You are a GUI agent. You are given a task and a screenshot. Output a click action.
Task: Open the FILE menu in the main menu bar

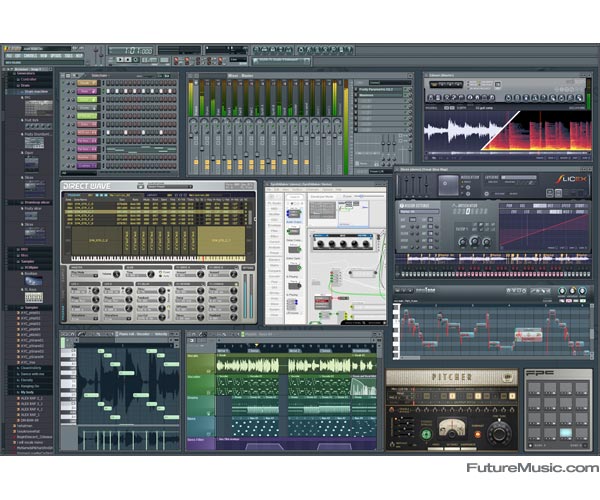(x=9, y=56)
